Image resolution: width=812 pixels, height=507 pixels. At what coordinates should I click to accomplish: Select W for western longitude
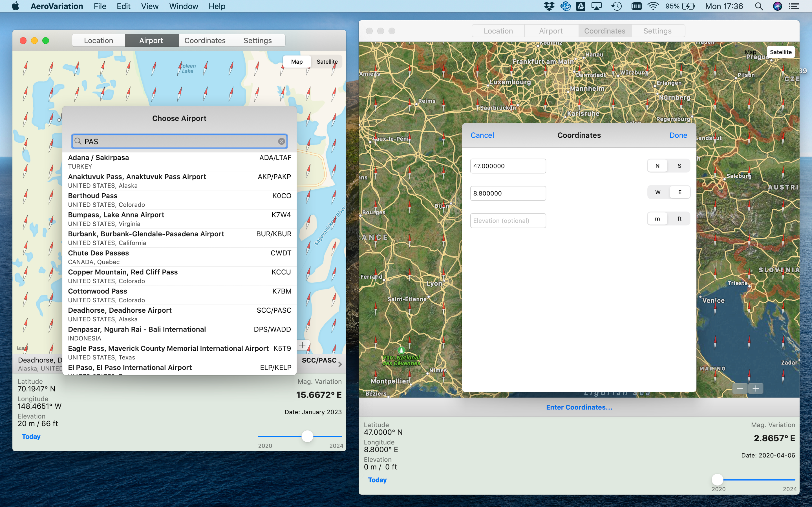coord(658,192)
